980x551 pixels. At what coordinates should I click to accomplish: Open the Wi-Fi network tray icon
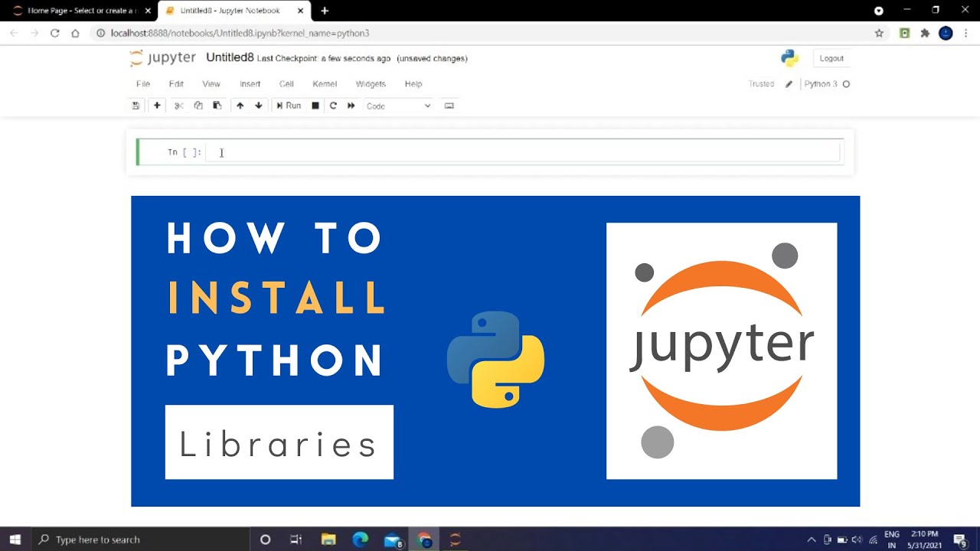tap(874, 540)
